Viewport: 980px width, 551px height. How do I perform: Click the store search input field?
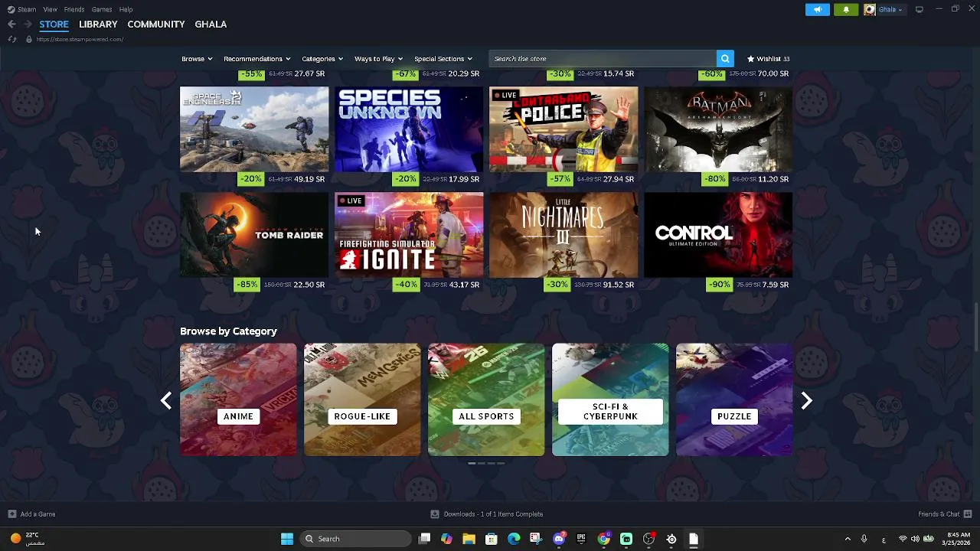tap(603, 58)
